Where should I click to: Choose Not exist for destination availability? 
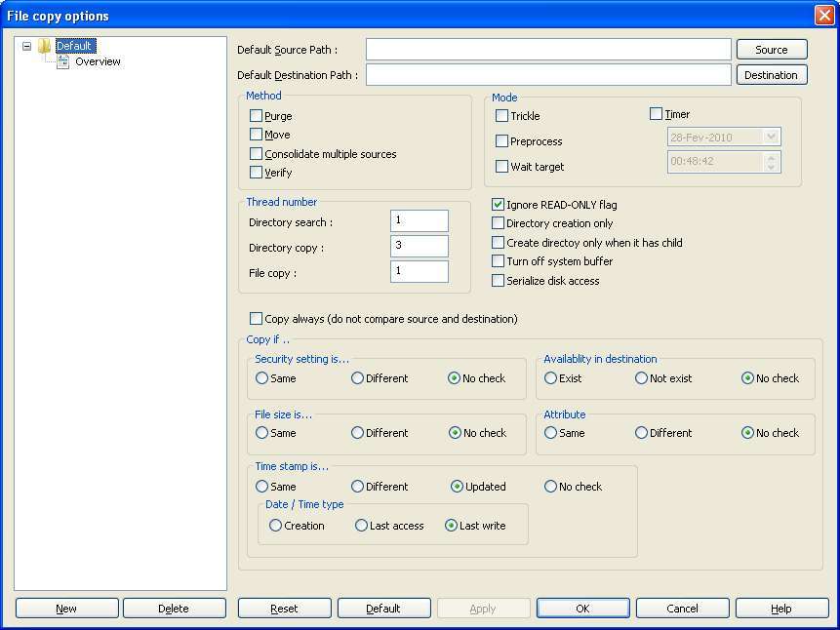(642, 378)
